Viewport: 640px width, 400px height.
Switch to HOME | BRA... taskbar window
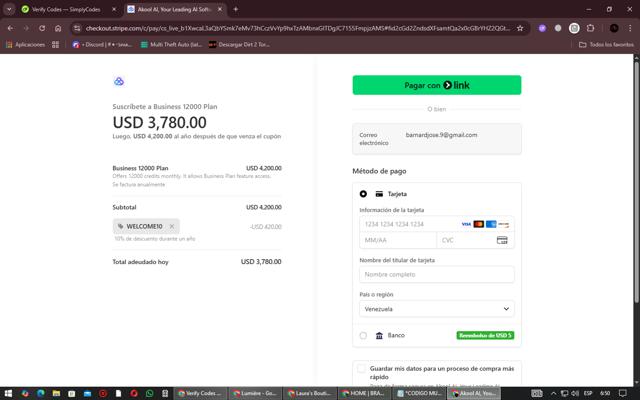coord(364,393)
